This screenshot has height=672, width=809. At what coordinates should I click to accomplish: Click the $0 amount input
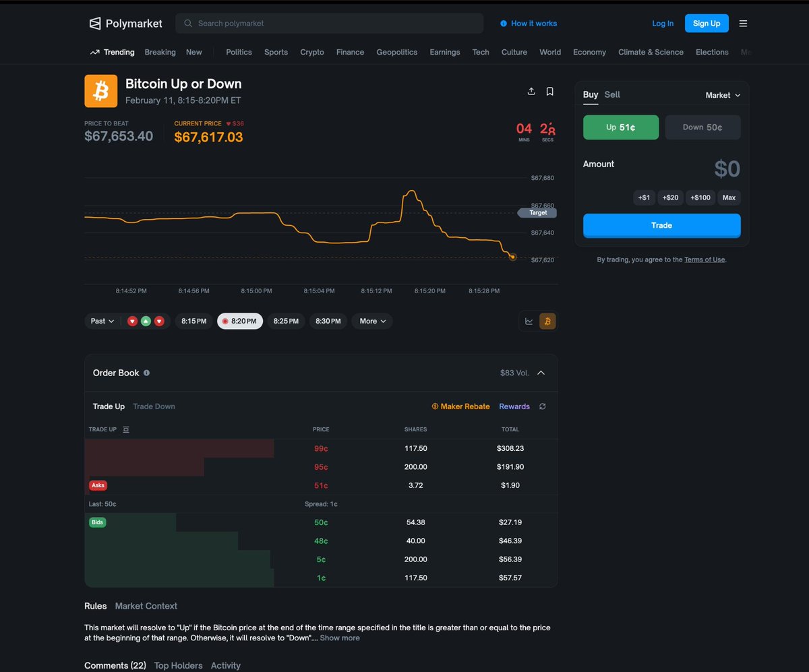(727, 169)
